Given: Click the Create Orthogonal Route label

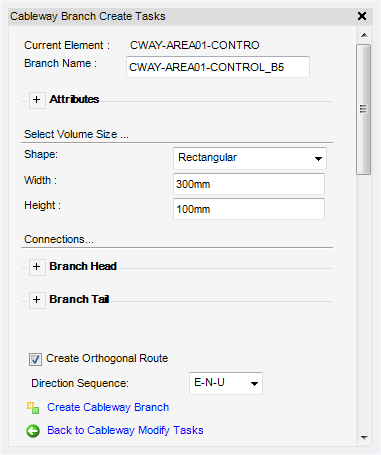Looking at the screenshot, I should [x=107, y=358].
